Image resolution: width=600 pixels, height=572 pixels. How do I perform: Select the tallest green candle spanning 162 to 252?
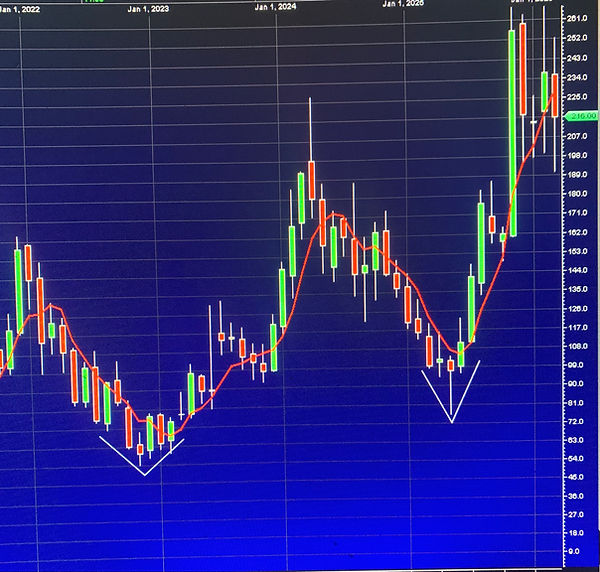click(512, 134)
